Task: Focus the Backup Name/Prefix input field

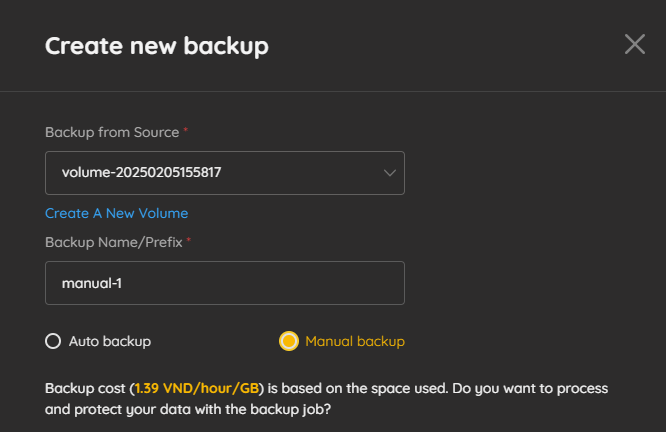Action: 225,283
